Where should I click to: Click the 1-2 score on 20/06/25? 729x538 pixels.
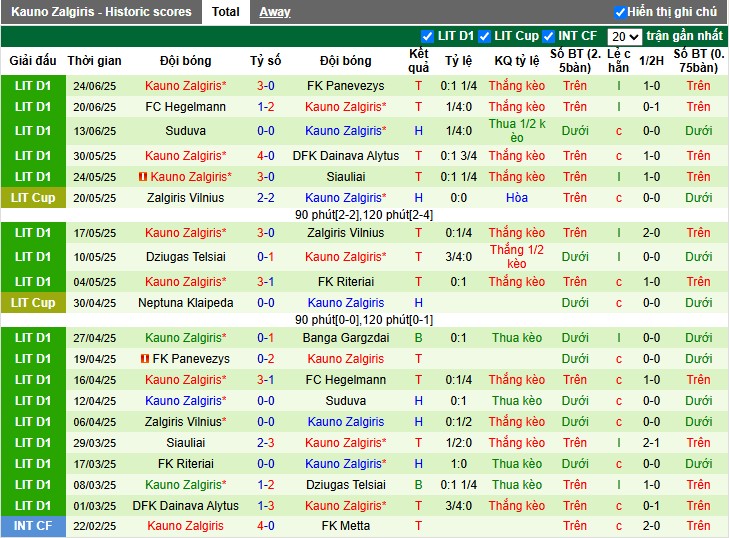click(265, 106)
